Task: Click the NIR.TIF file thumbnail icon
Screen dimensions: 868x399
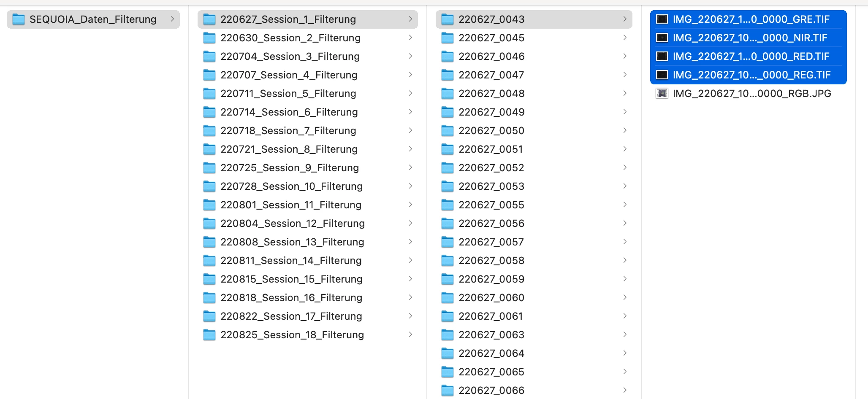Action: [662, 38]
